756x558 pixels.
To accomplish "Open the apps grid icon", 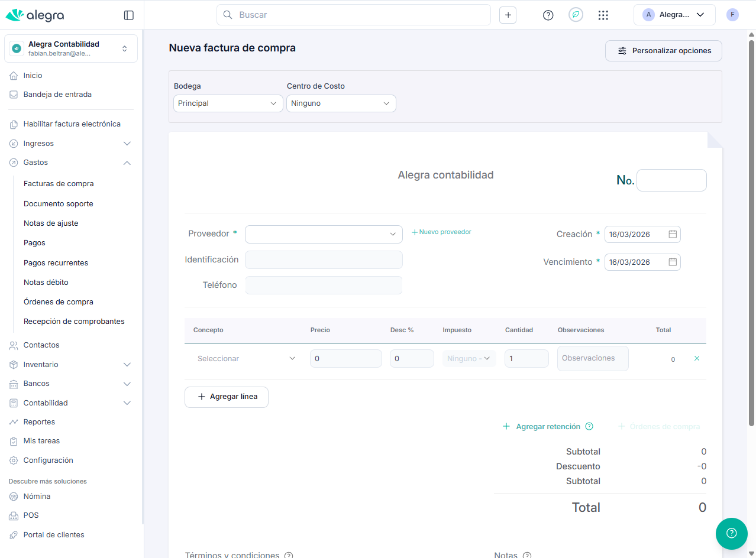I will (x=603, y=15).
